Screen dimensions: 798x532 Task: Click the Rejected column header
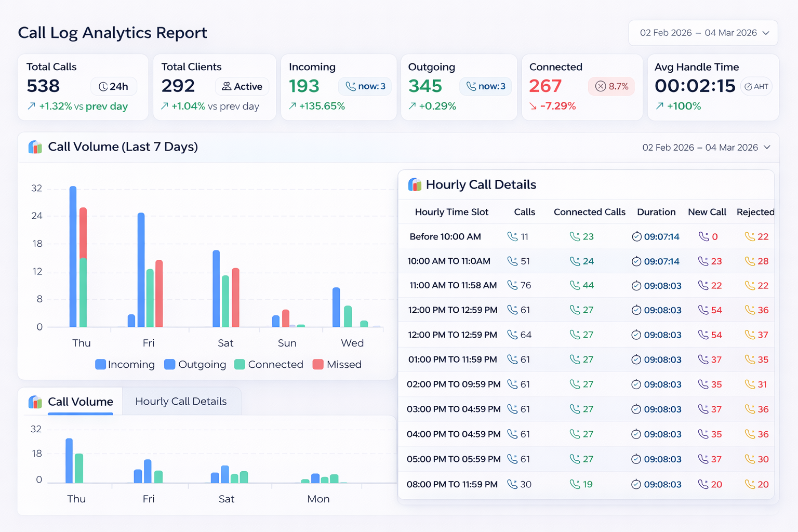coord(755,212)
